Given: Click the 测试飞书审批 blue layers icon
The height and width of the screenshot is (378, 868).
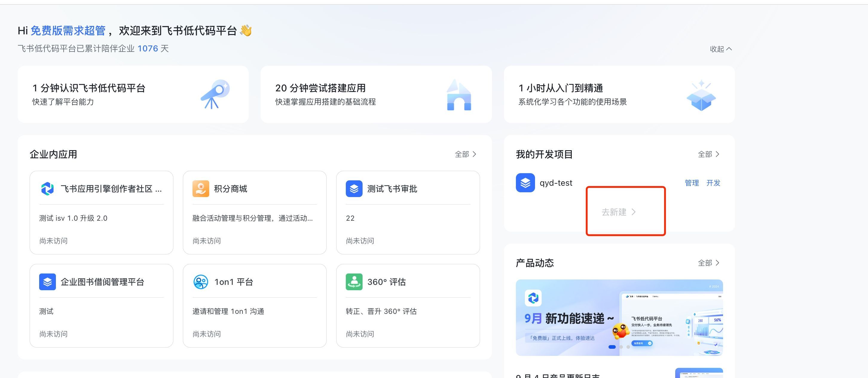Looking at the screenshot, I should click(x=354, y=189).
